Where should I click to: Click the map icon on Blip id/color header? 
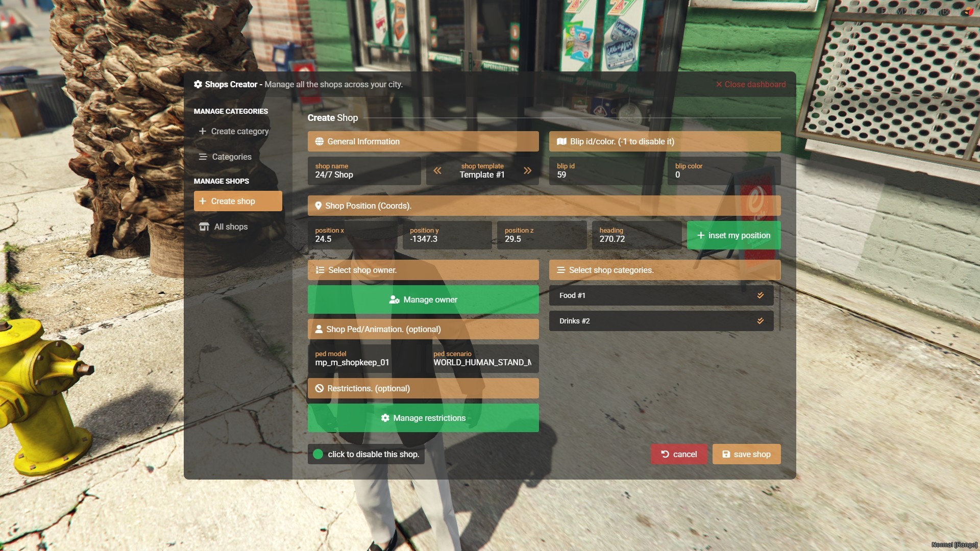[x=560, y=142]
